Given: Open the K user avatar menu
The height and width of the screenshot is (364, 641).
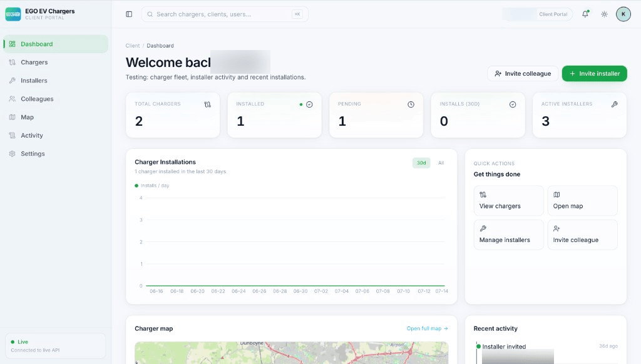Looking at the screenshot, I should click(x=623, y=14).
